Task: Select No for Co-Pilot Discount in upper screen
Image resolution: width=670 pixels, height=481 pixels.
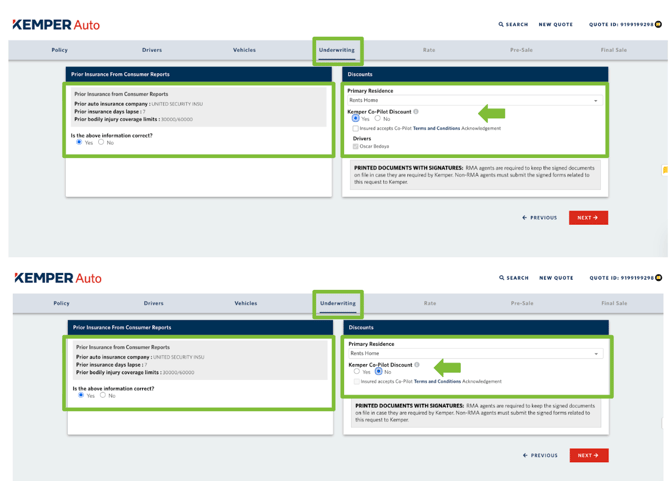Action: (378, 119)
